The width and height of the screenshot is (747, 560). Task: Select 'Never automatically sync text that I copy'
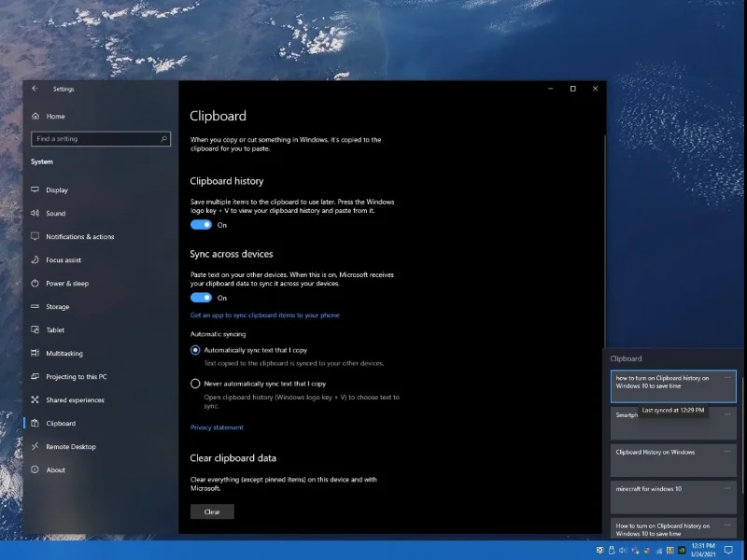coord(195,384)
